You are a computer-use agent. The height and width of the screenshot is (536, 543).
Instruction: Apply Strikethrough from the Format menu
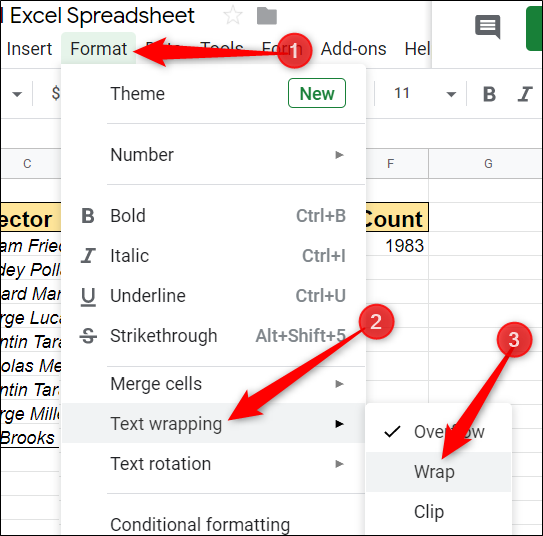click(x=214, y=336)
